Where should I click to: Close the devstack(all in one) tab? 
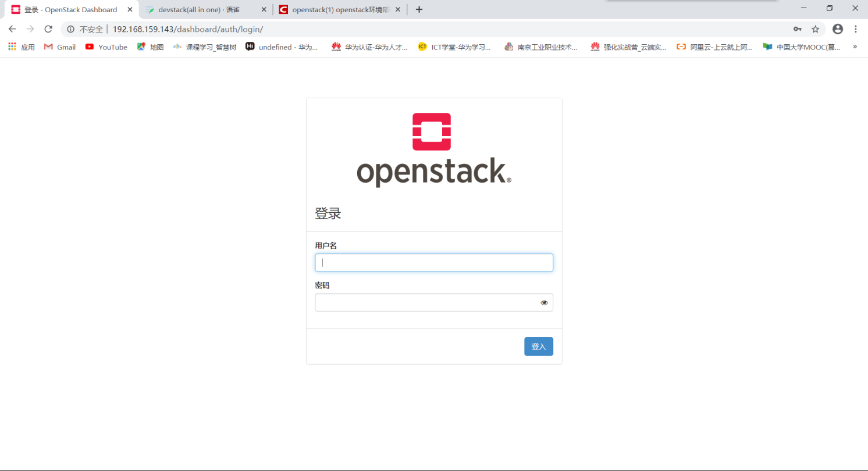[x=264, y=9]
